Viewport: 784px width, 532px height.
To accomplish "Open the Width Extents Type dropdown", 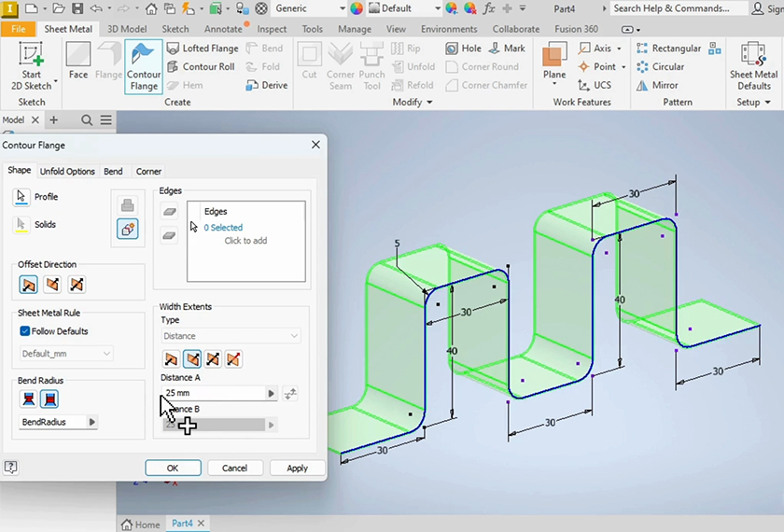I will coord(231,336).
